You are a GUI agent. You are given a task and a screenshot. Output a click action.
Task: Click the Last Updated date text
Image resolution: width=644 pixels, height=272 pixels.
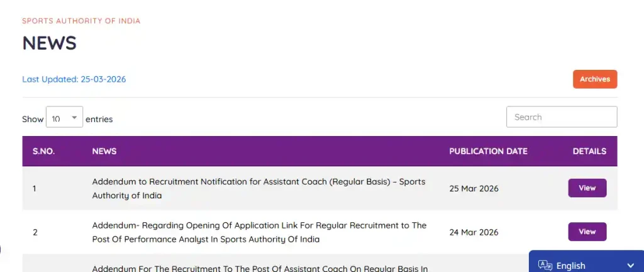tap(74, 79)
